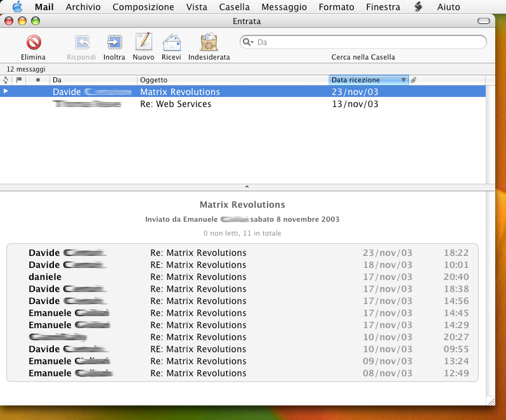Open the reply dated 10/nov/03 20:27
506x420 pixels.
(242, 337)
